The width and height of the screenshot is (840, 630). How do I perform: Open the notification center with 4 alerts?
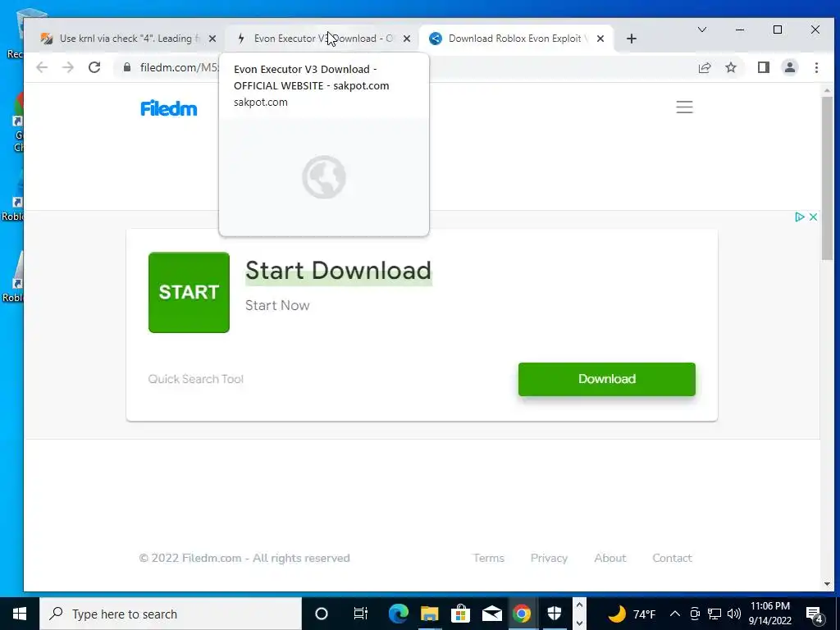815,614
